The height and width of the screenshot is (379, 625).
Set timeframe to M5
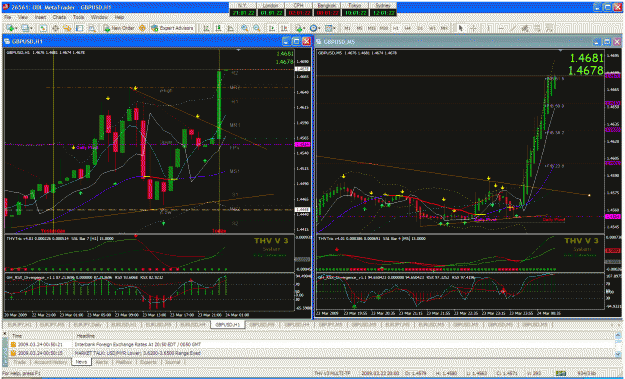pyautogui.click(x=360, y=28)
